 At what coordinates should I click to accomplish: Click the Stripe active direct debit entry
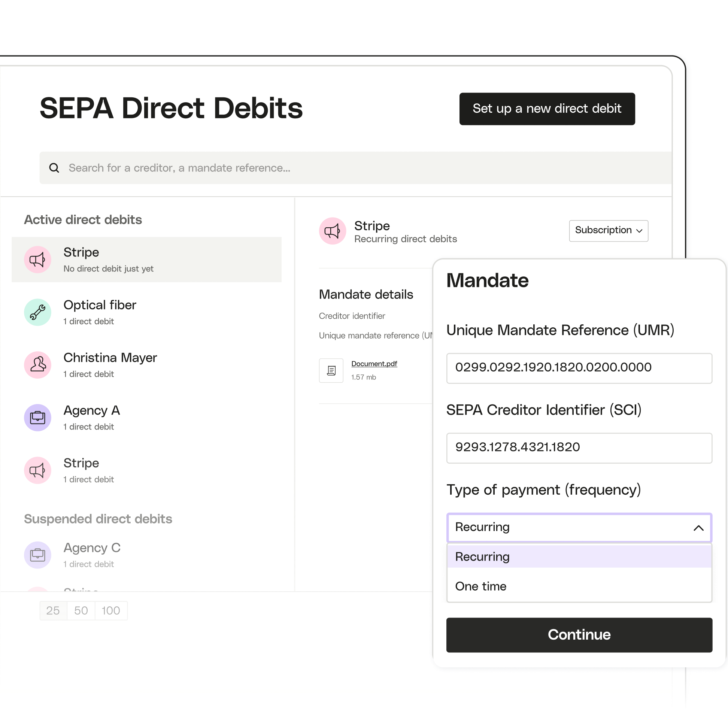146,259
